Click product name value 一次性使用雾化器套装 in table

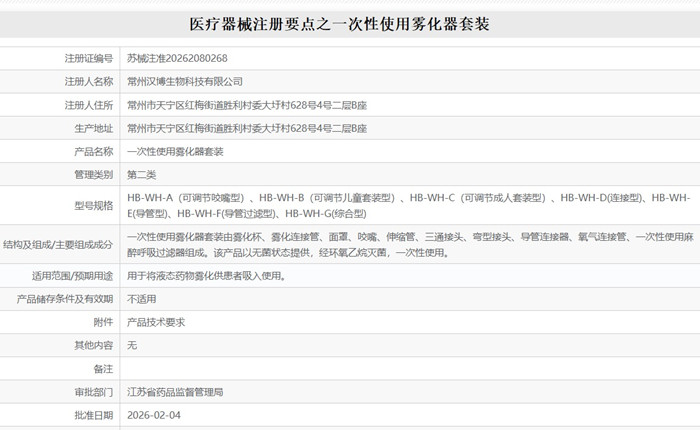pos(175,152)
